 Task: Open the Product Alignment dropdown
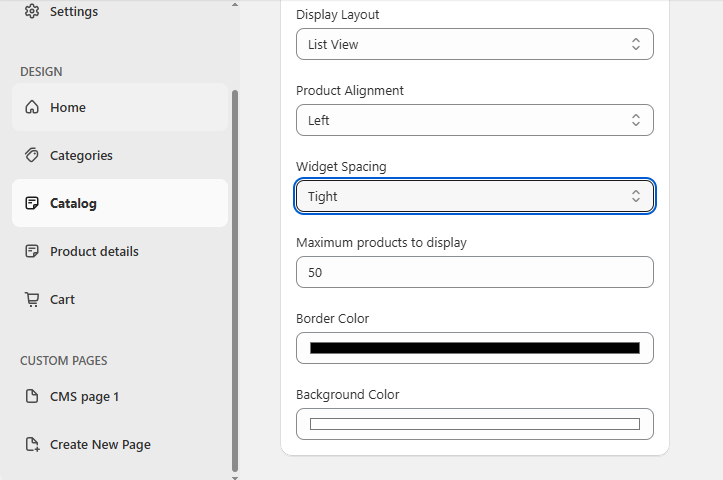click(474, 120)
